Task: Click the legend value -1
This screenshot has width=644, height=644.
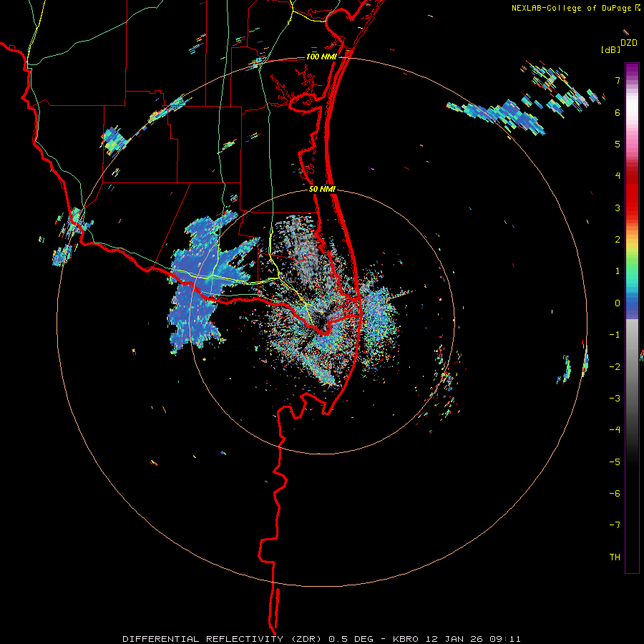Action: (615, 335)
